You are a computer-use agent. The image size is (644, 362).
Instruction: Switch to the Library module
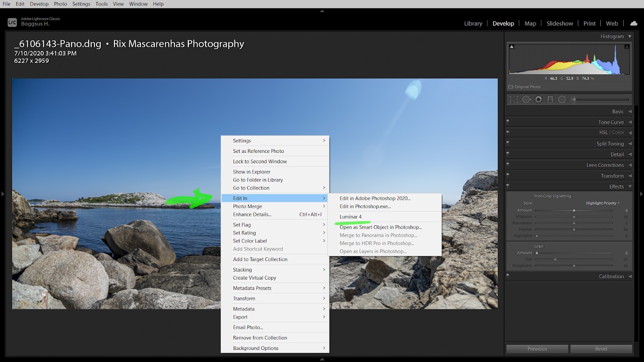(473, 24)
